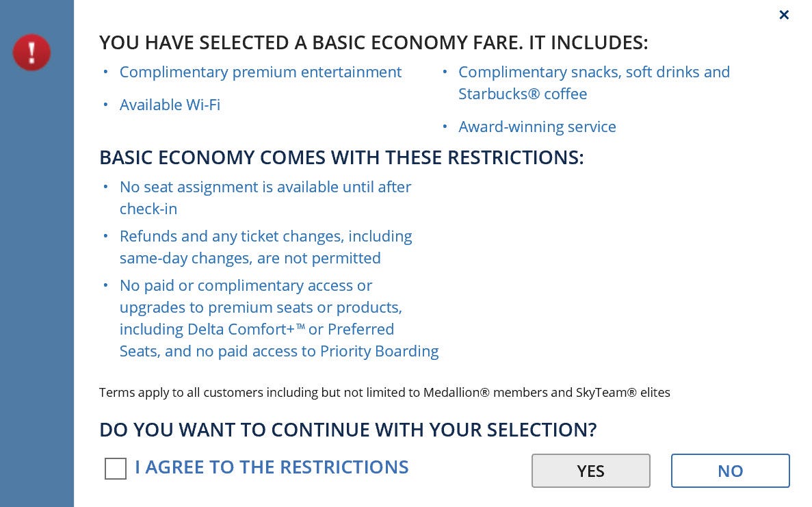Viewport: 812px width, 507px height.
Task: Select the Available Wi-Fi bullet text
Action: (170, 105)
